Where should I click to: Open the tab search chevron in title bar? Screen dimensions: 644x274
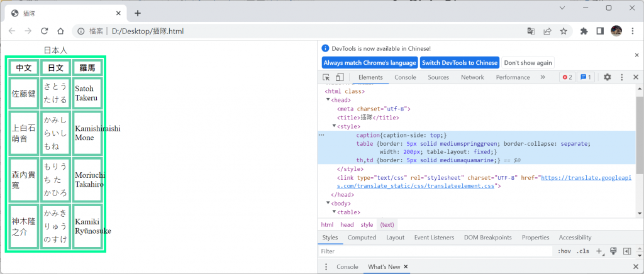click(562, 8)
